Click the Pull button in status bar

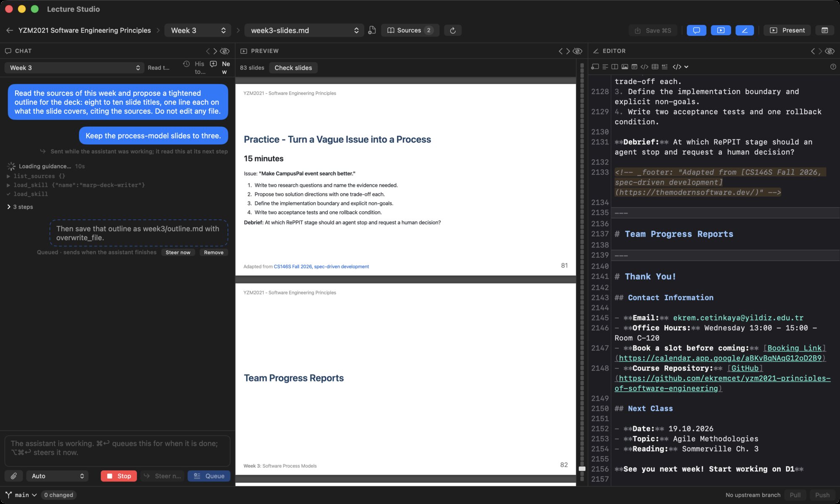795,495
